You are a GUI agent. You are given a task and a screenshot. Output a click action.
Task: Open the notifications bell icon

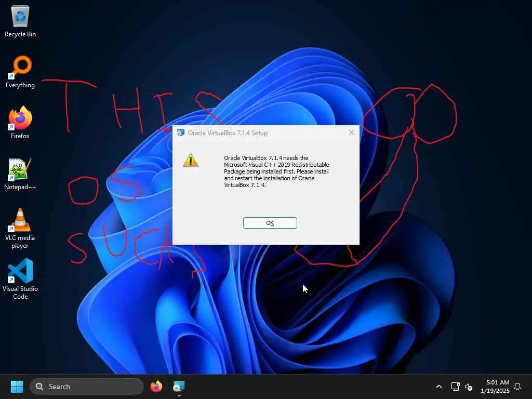[517, 387]
